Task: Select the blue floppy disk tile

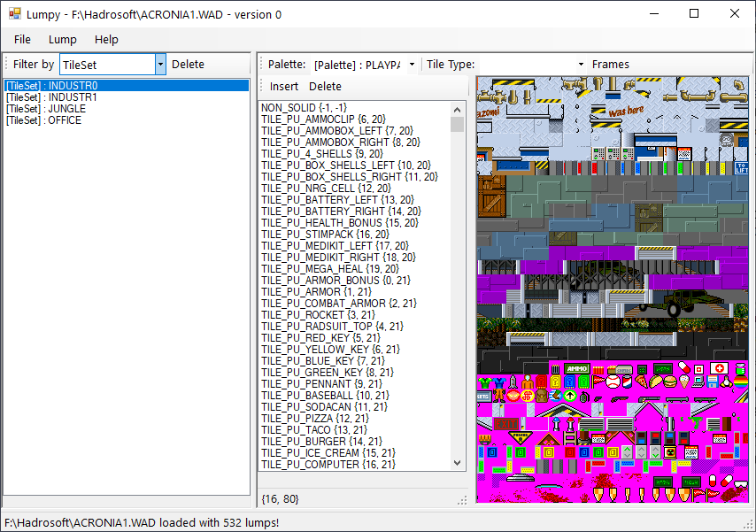Action: (713, 382)
